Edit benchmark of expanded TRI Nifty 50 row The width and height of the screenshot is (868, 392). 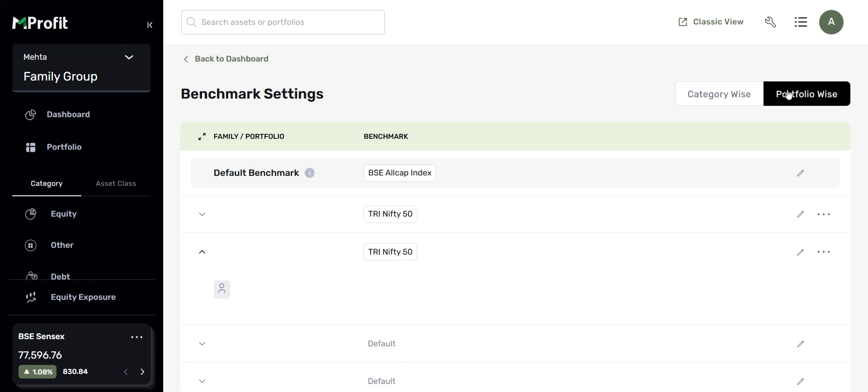click(801, 252)
